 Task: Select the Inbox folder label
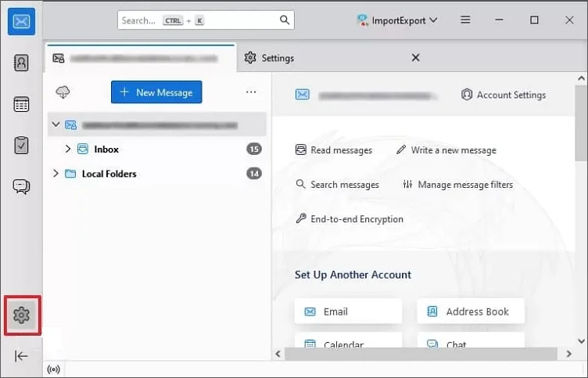106,149
